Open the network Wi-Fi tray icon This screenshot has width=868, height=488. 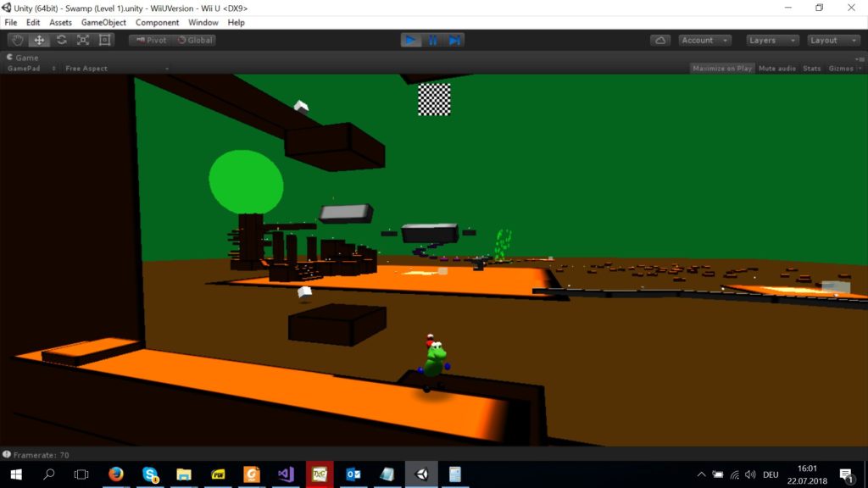coord(735,474)
